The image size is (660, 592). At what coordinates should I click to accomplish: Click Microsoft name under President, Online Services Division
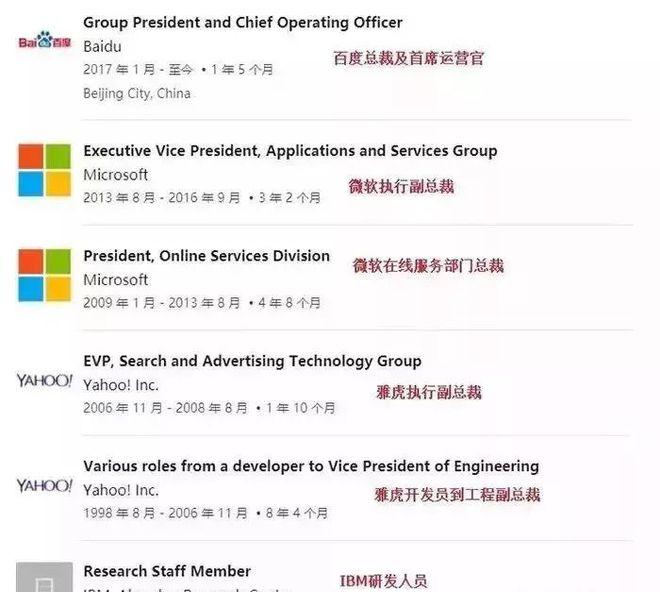[116, 280]
